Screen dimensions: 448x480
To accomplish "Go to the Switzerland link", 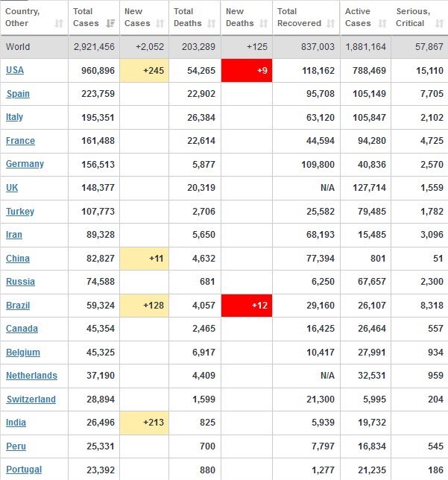I will coord(31,400).
